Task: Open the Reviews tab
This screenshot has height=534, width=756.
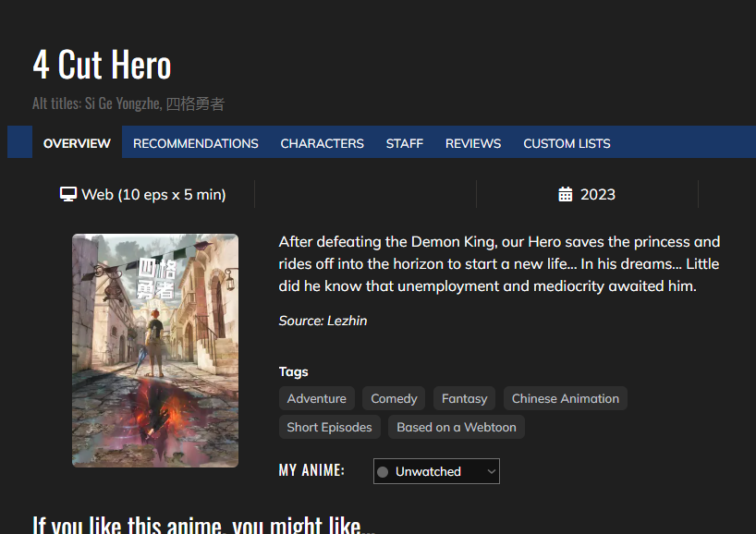Action: tap(472, 143)
